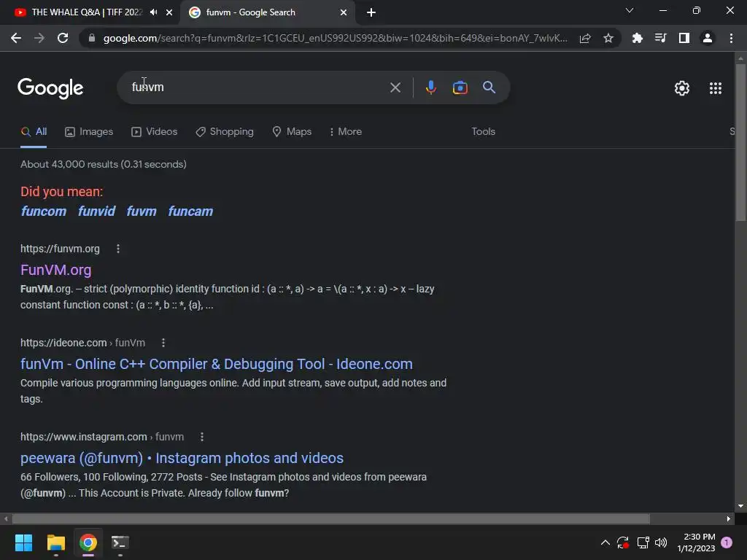
Task: Open Chrome from the taskbar
Action: point(88,542)
